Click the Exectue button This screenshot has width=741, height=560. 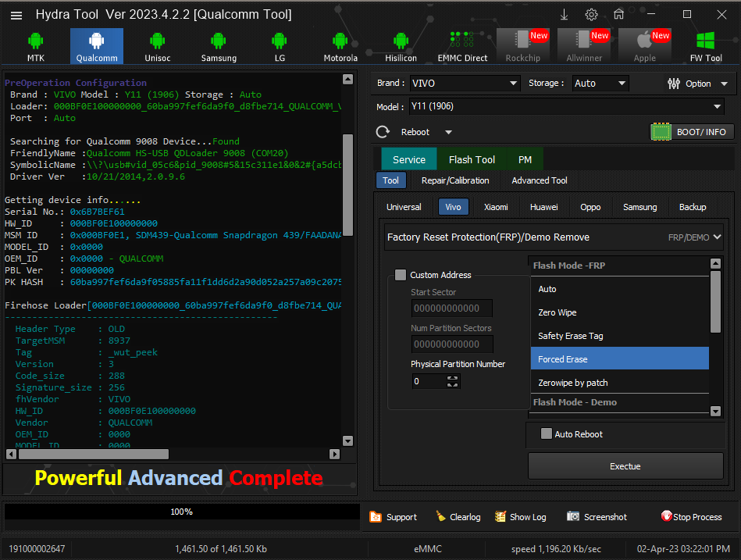coord(625,466)
